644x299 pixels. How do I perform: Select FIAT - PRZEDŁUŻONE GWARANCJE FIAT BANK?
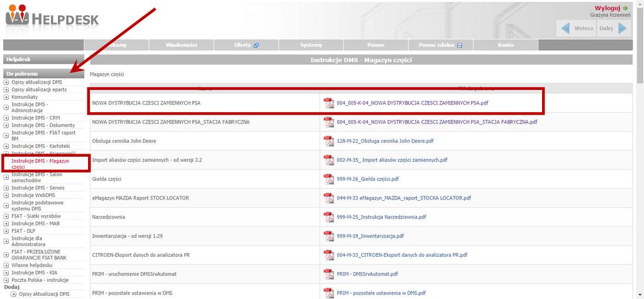[39, 254]
